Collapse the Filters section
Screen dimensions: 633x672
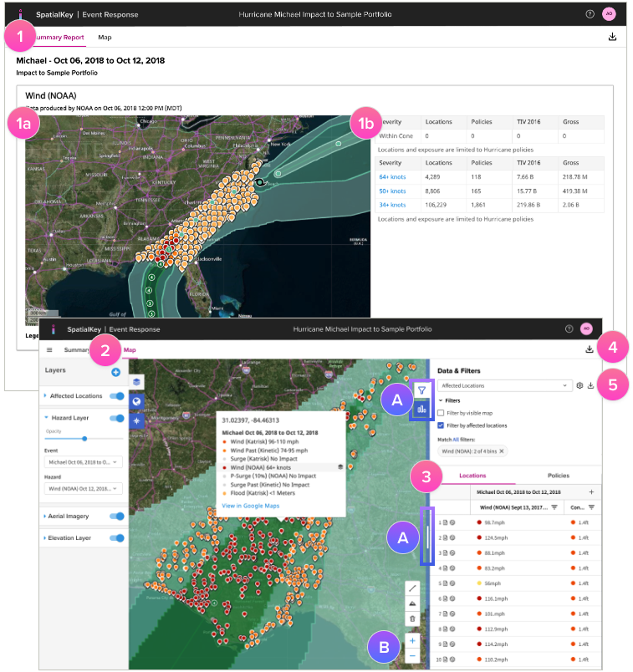441,400
